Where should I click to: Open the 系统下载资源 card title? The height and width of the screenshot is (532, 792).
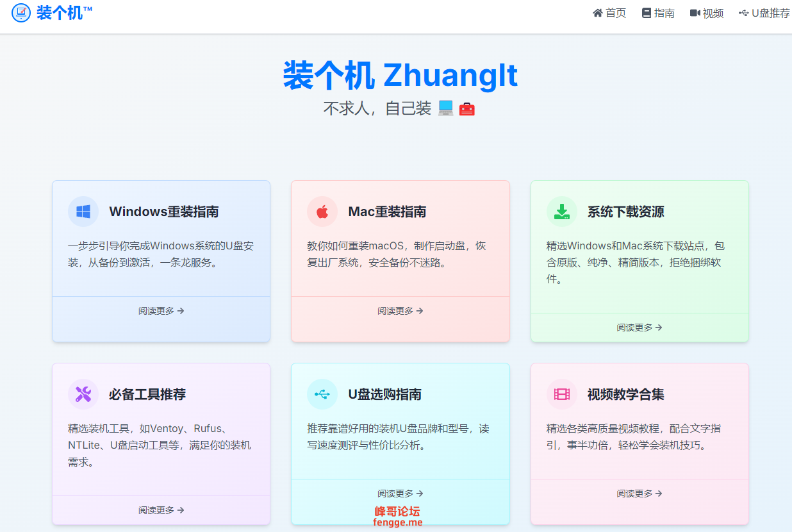[x=626, y=212]
